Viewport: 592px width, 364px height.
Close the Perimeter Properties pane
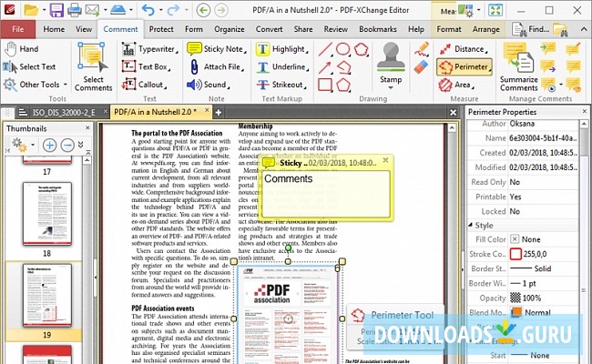coord(585,112)
